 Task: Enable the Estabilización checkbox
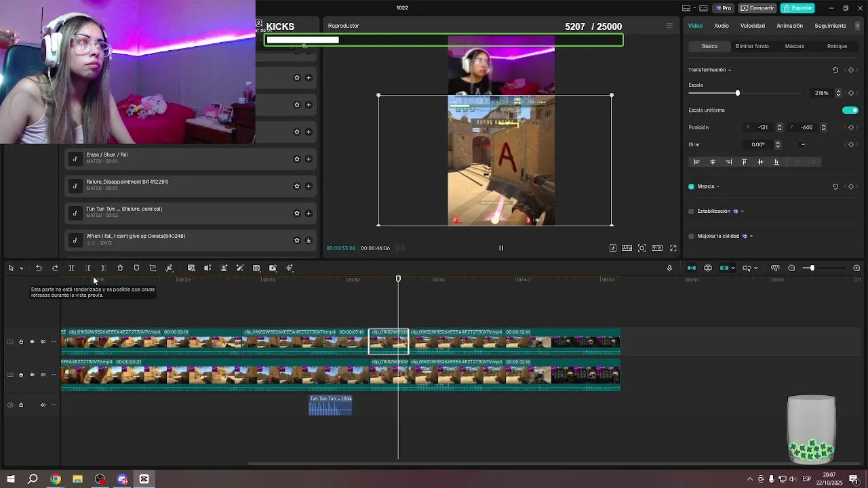point(691,211)
